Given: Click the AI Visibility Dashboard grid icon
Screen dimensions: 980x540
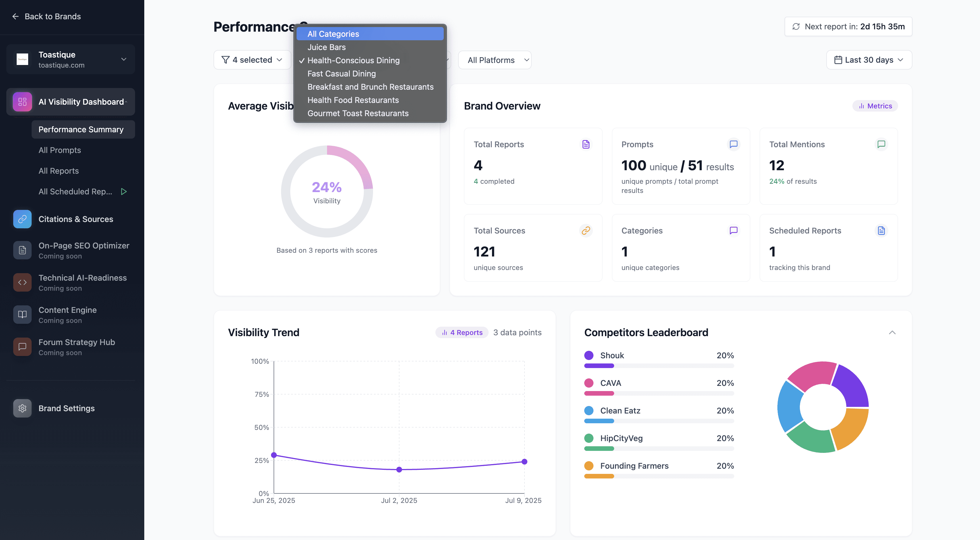Looking at the screenshot, I should (x=22, y=102).
